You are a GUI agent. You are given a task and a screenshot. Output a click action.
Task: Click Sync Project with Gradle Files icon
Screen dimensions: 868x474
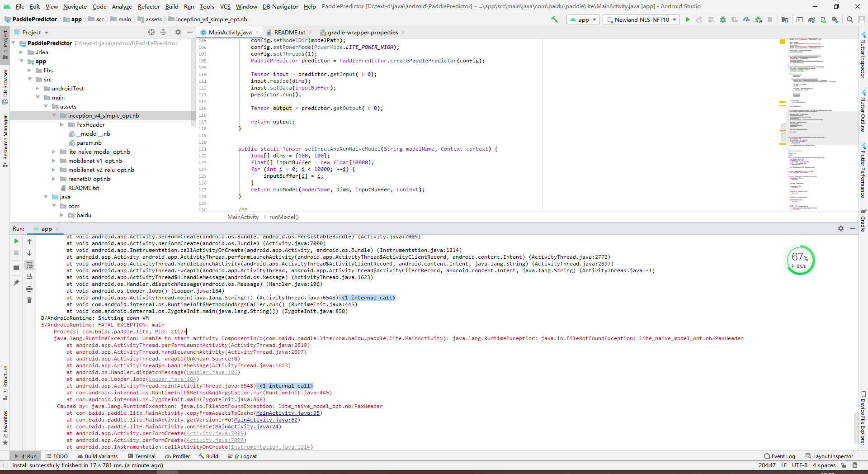[x=811, y=19]
